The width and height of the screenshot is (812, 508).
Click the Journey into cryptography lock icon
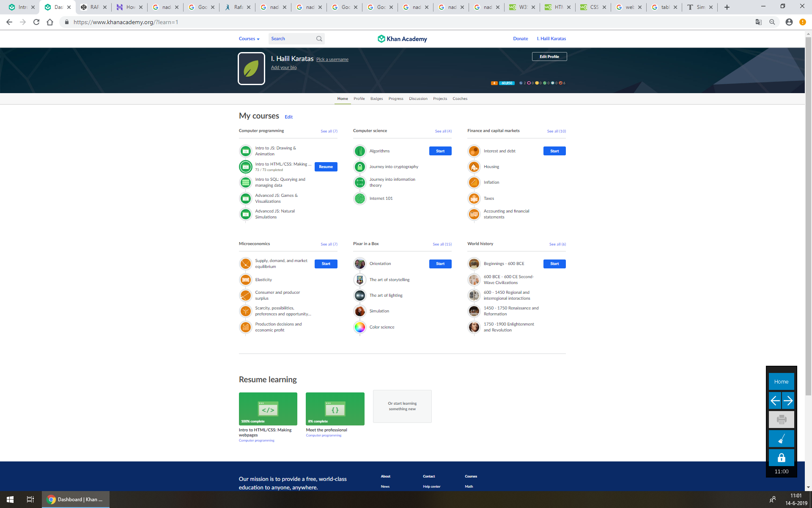360,167
